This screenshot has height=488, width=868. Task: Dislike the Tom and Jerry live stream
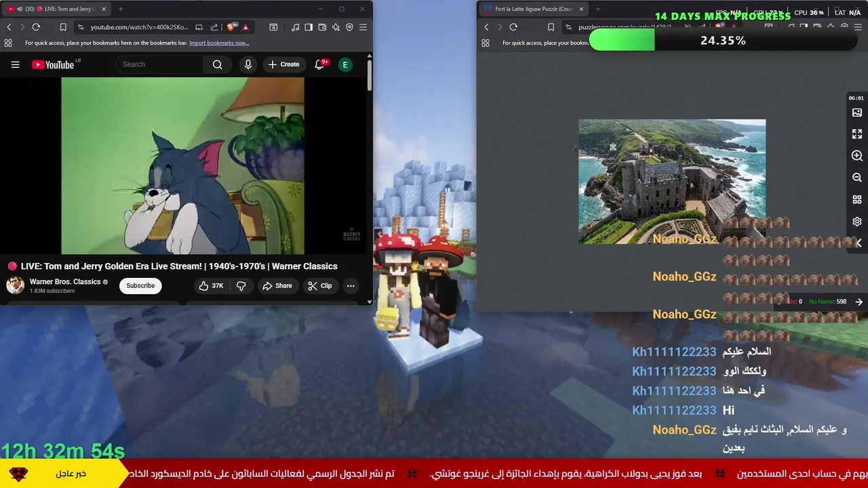point(241,286)
